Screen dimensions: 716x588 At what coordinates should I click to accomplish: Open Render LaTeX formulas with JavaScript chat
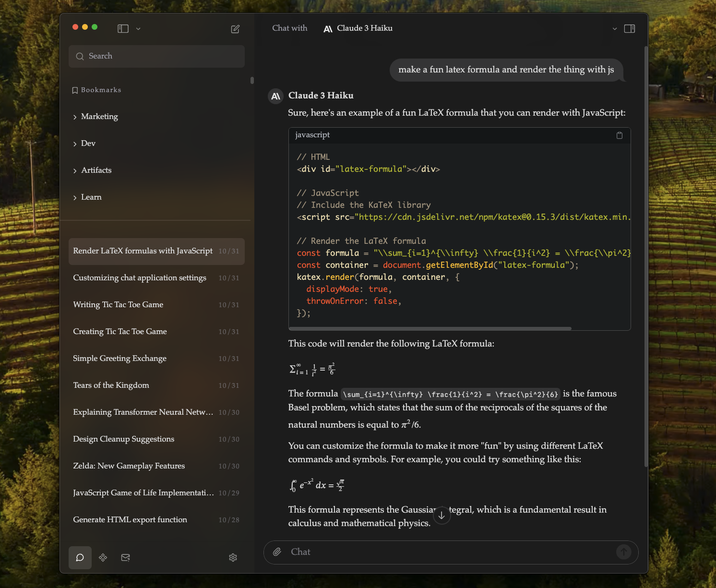156,251
